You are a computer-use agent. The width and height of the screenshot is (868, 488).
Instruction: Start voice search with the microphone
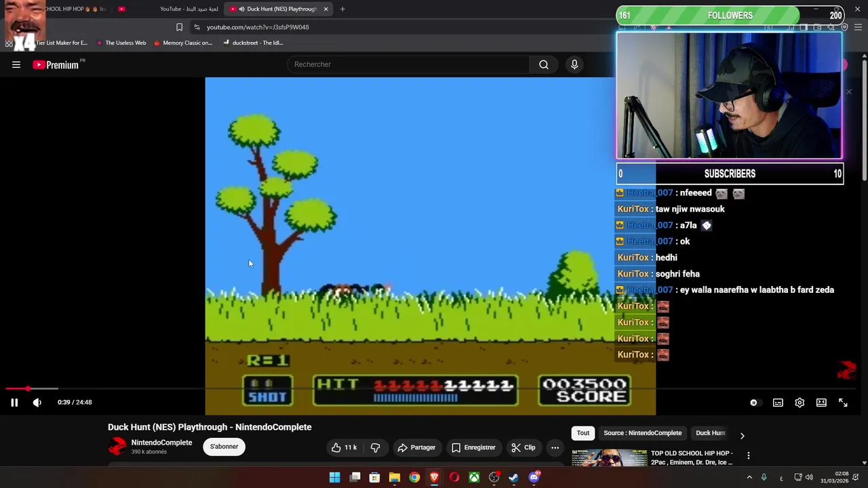[574, 64]
